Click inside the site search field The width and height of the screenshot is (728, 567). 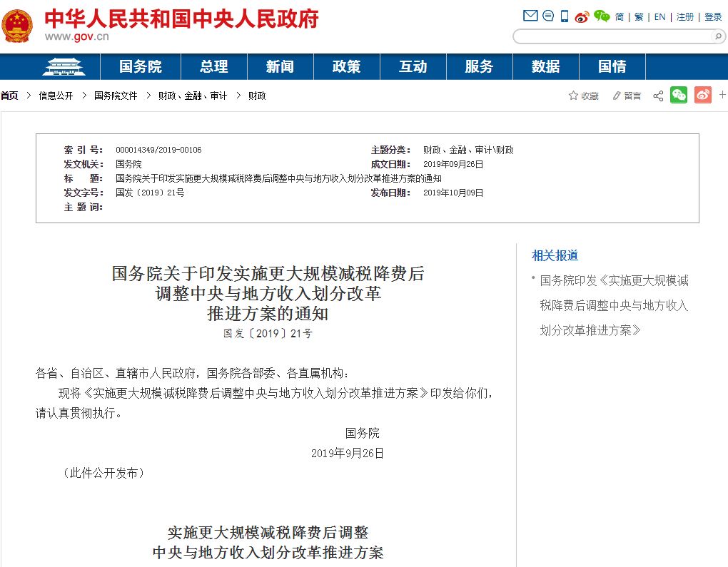click(x=613, y=36)
